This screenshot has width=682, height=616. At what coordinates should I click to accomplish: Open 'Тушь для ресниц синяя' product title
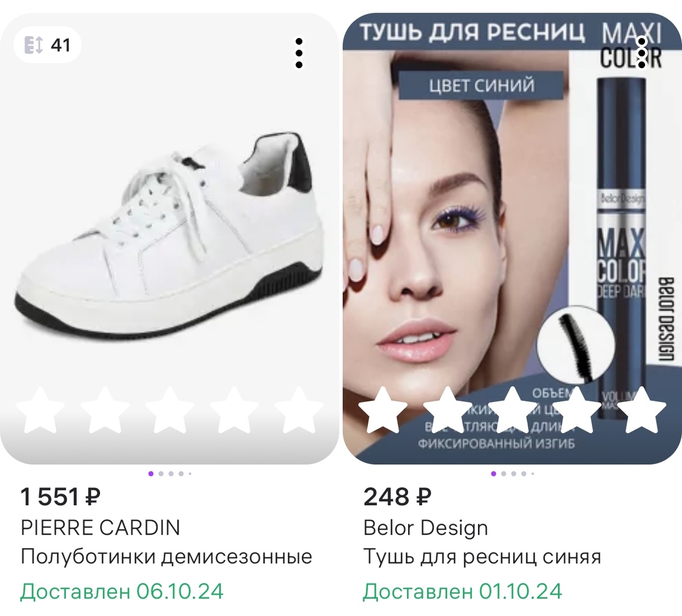[482, 556]
